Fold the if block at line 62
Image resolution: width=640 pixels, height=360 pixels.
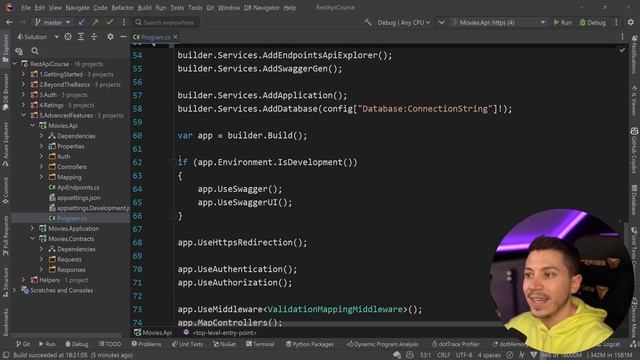tap(174, 162)
